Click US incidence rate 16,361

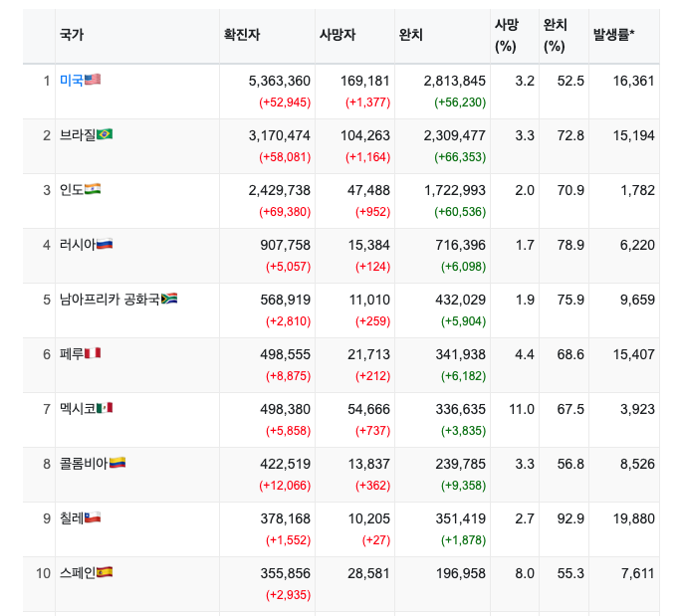click(633, 81)
